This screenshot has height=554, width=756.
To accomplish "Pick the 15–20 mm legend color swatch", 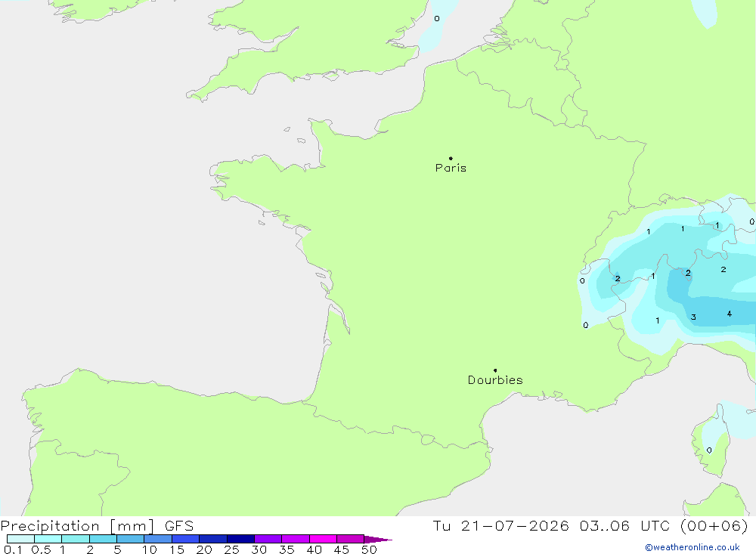I will point(186,539).
